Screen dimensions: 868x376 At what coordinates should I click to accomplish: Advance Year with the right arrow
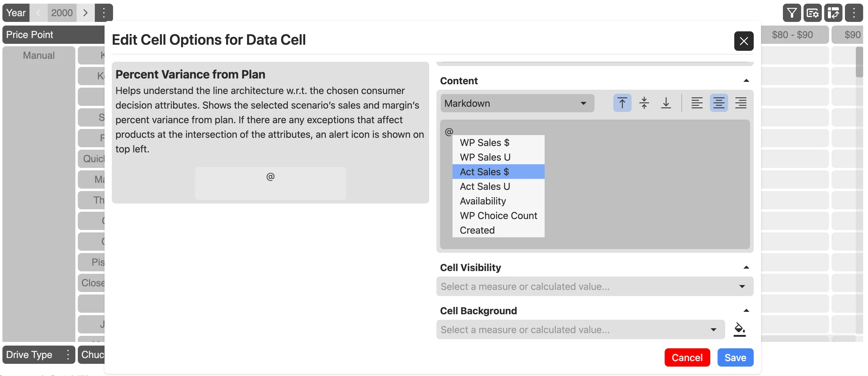[86, 12]
